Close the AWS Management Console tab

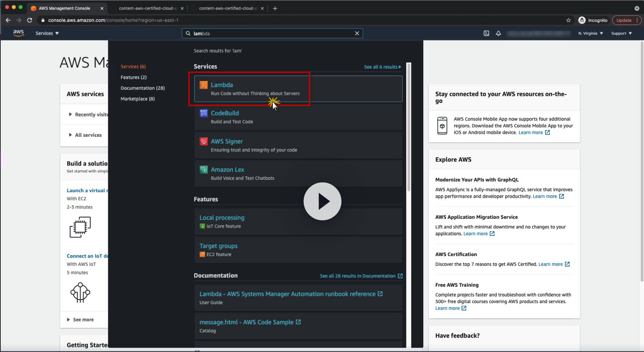[102, 8]
